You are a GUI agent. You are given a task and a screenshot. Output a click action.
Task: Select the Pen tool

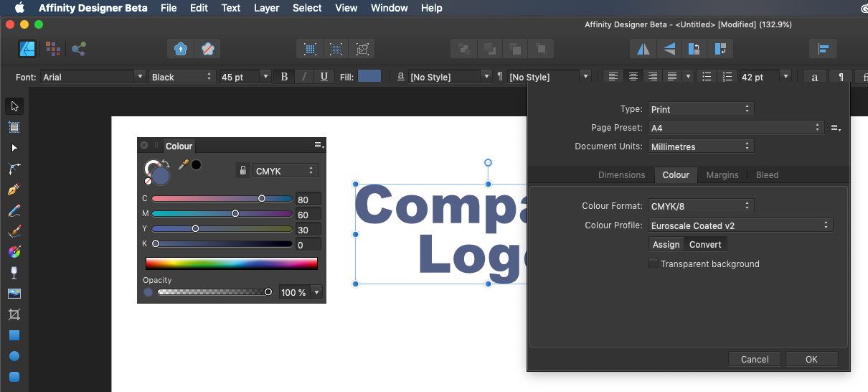(14, 190)
